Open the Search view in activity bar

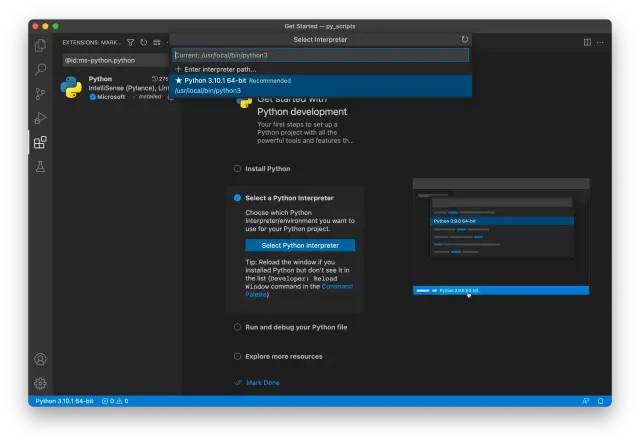coord(40,69)
